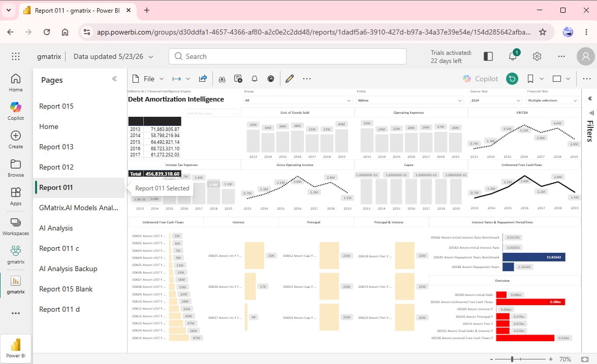Open the user account avatar
This screenshot has width=597, height=364.
[586, 56]
